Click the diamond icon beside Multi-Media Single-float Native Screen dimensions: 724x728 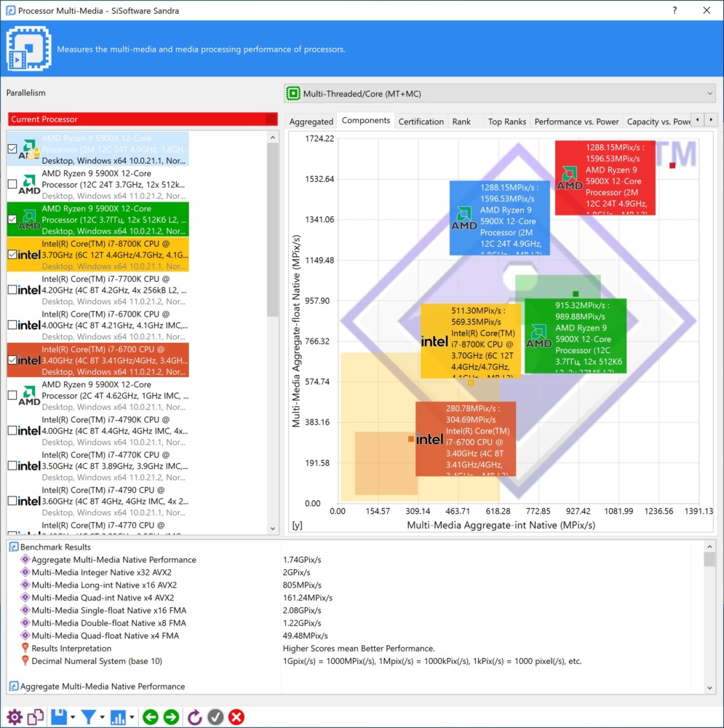[x=25, y=610]
